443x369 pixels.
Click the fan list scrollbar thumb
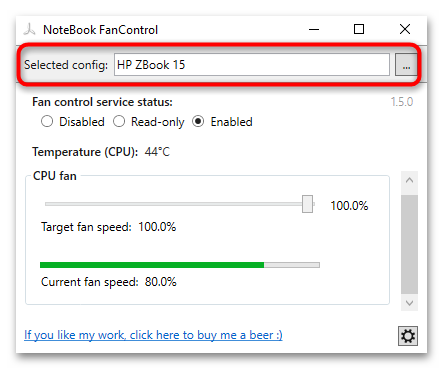tap(409, 245)
